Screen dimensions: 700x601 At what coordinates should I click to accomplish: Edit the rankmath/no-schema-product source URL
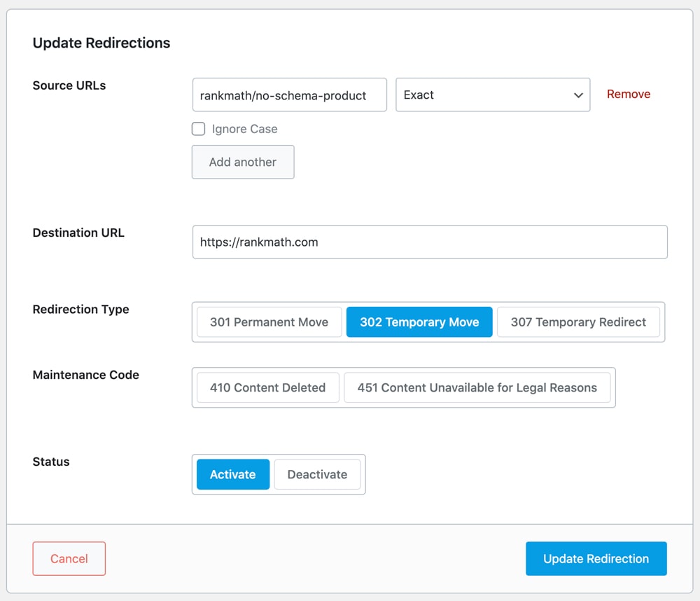(x=289, y=95)
